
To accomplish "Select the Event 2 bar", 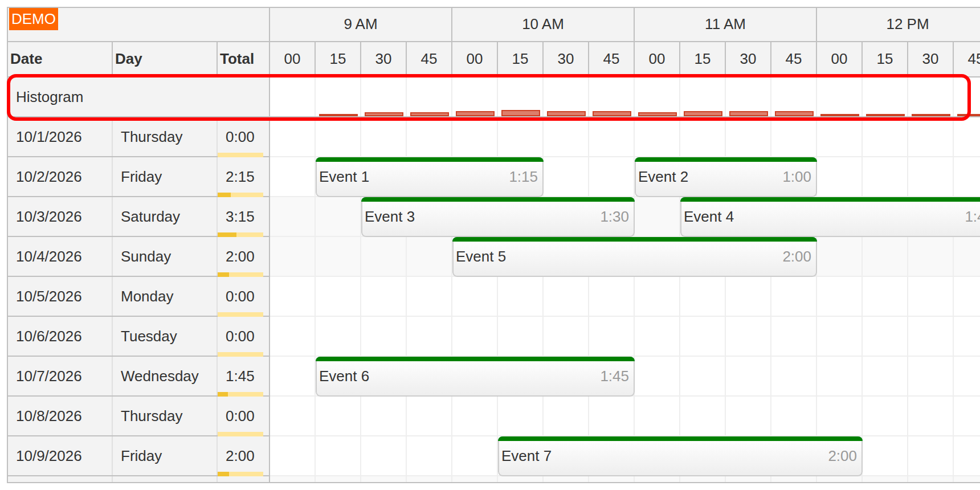I will coord(725,177).
